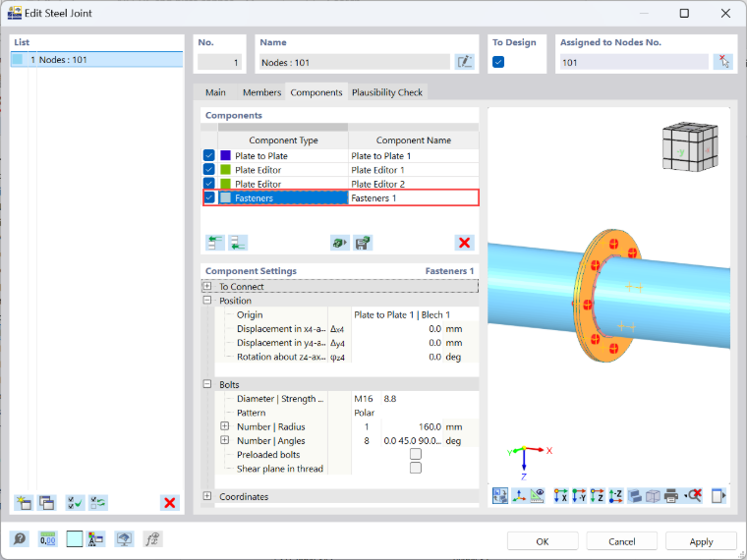Click the green Plate Editor 1 color swatch

click(x=225, y=170)
